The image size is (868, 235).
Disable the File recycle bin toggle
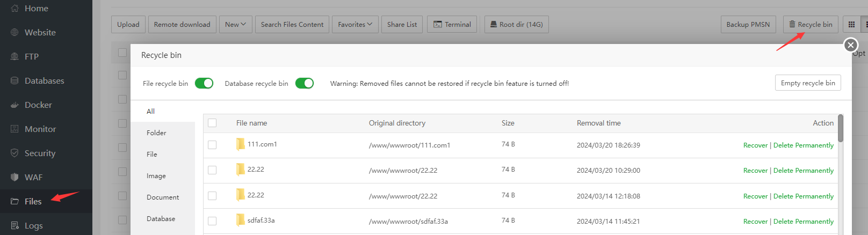tap(204, 83)
